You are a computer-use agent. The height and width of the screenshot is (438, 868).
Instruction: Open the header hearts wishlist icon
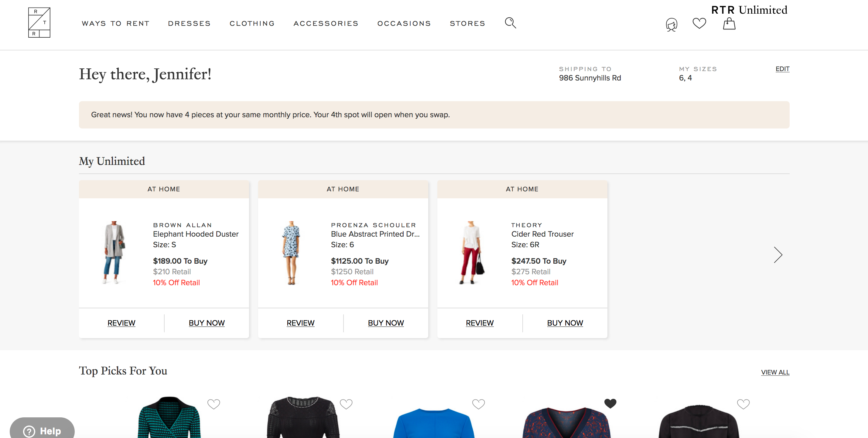click(x=699, y=23)
